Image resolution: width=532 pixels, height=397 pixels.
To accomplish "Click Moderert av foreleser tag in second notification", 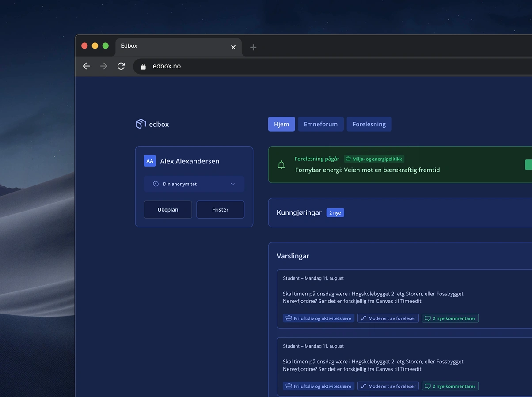I will pyautogui.click(x=388, y=386).
